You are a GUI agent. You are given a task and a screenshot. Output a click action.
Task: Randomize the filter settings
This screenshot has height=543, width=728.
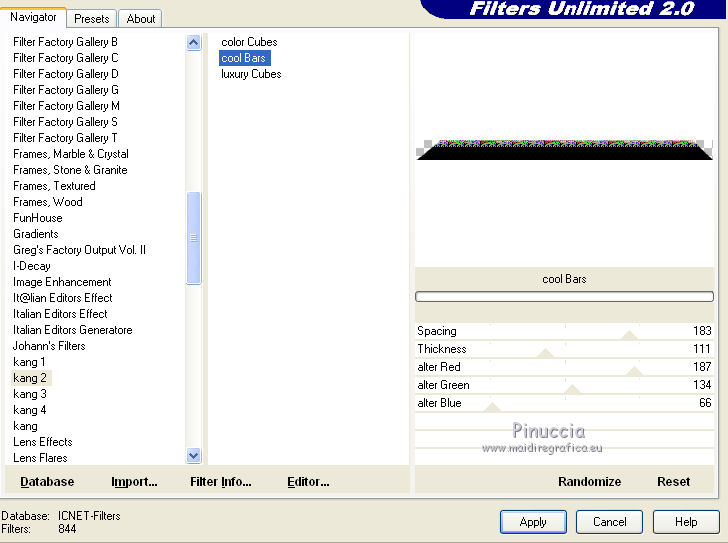tap(590, 482)
